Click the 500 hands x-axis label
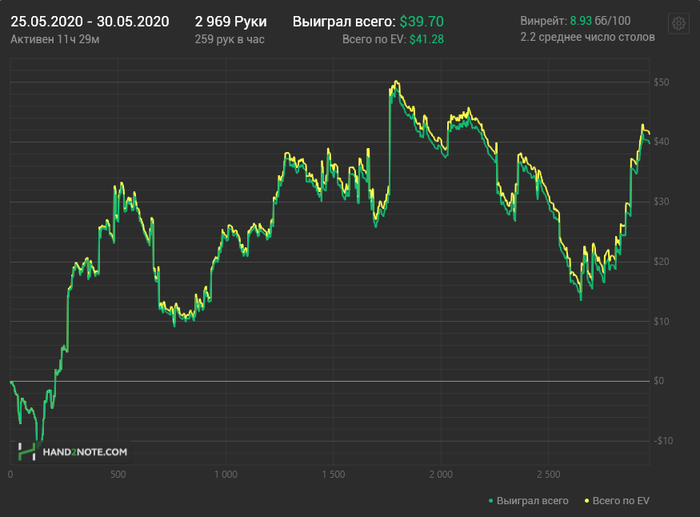 [x=118, y=475]
